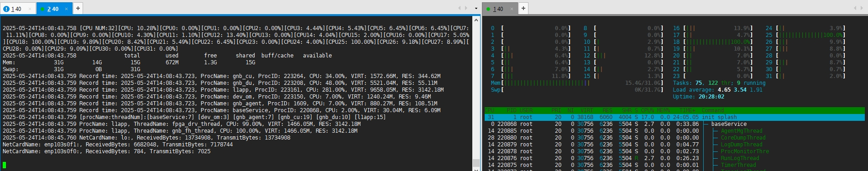
Task: Click the Swp usage bar in htop
Action: click(577, 90)
